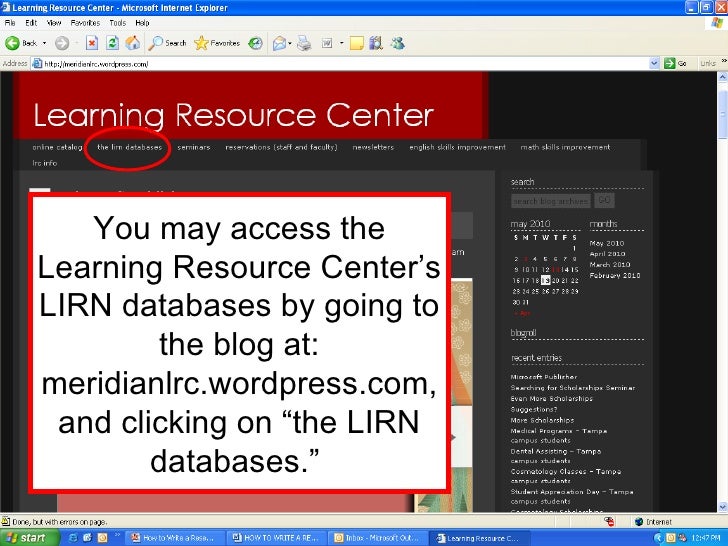Viewport: 728px width, 546px height.
Task: Click the Learning Resource Center title
Action: pos(234,115)
